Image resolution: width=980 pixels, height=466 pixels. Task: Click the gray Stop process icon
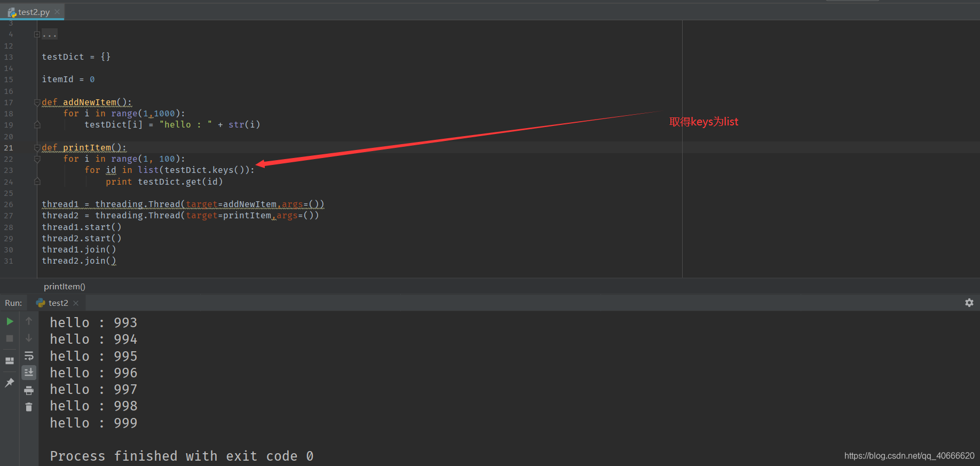[9, 338]
